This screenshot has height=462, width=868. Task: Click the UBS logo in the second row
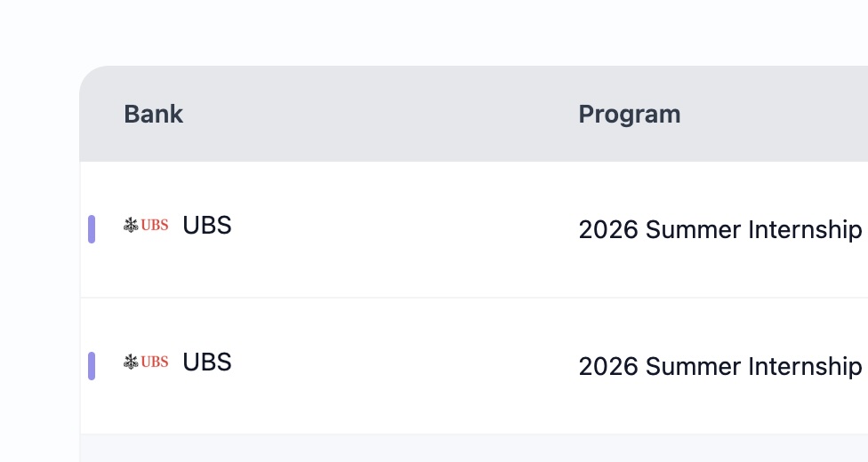pos(146,362)
